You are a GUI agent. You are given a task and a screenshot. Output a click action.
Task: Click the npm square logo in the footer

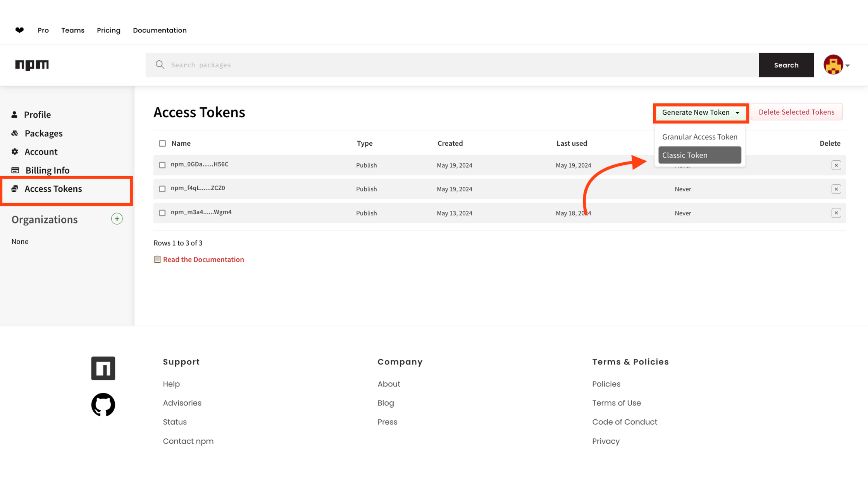pyautogui.click(x=103, y=368)
